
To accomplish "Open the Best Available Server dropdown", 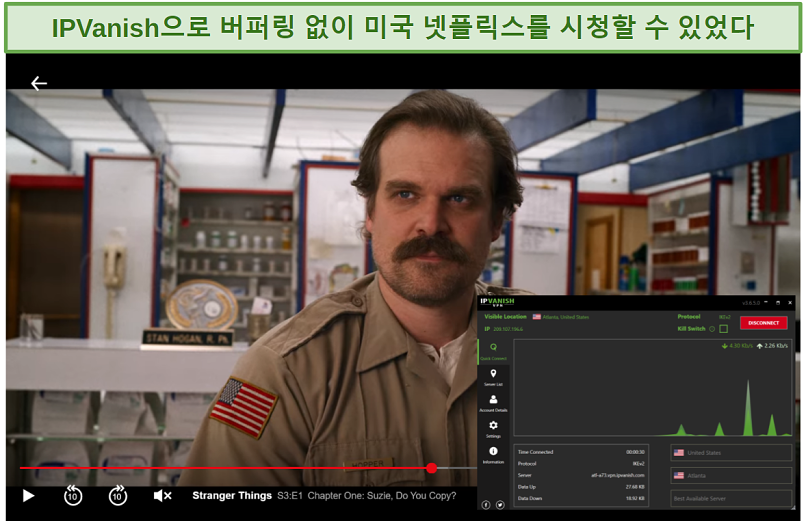I will 731,498.
